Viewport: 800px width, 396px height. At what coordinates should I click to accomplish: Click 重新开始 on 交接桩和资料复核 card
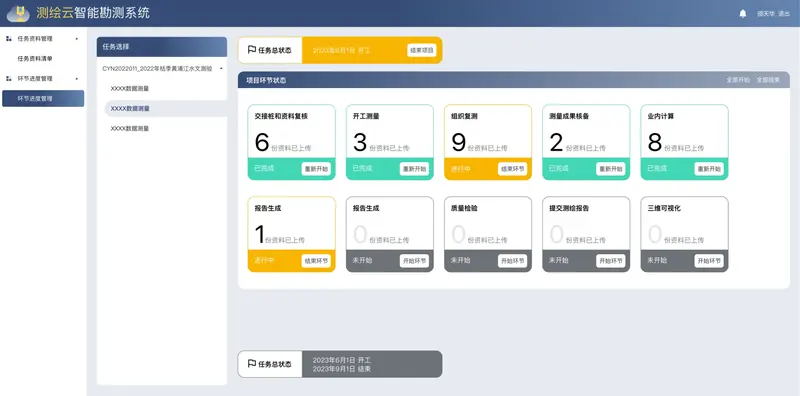pyautogui.click(x=316, y=169)
